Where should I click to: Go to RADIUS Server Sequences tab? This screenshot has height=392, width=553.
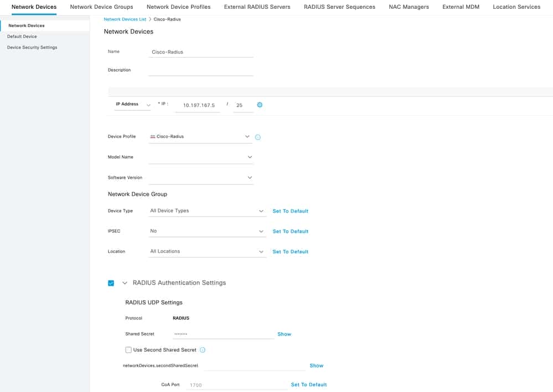[340, 7]
